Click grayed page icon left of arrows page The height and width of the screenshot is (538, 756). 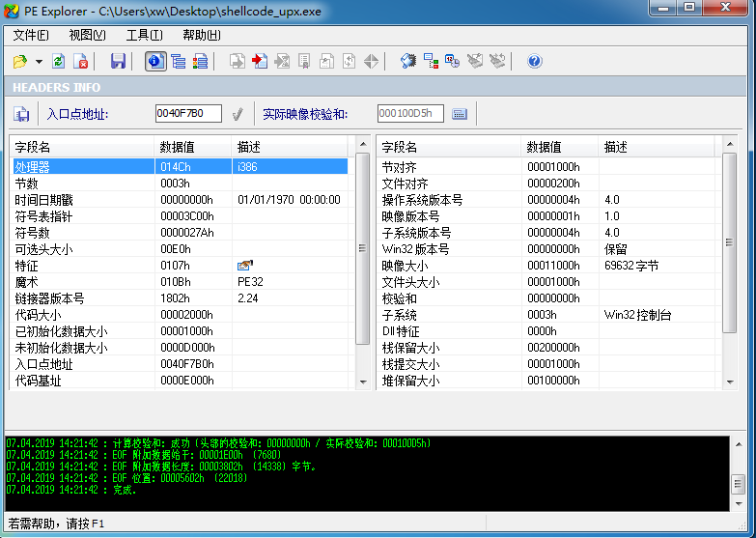[326, 61]
